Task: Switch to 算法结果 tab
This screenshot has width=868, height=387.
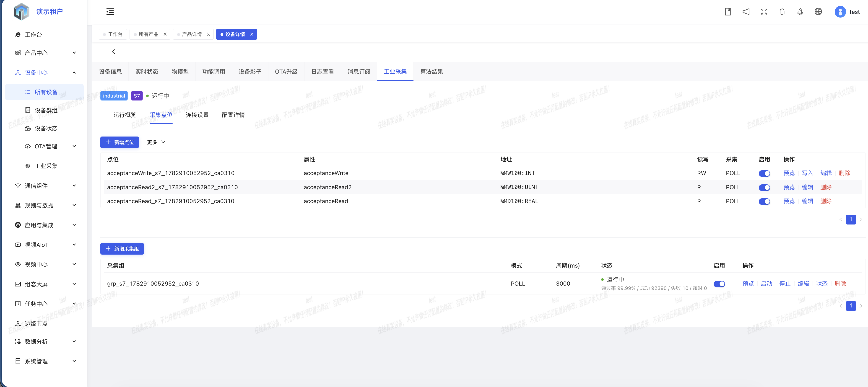Action: 431,72
